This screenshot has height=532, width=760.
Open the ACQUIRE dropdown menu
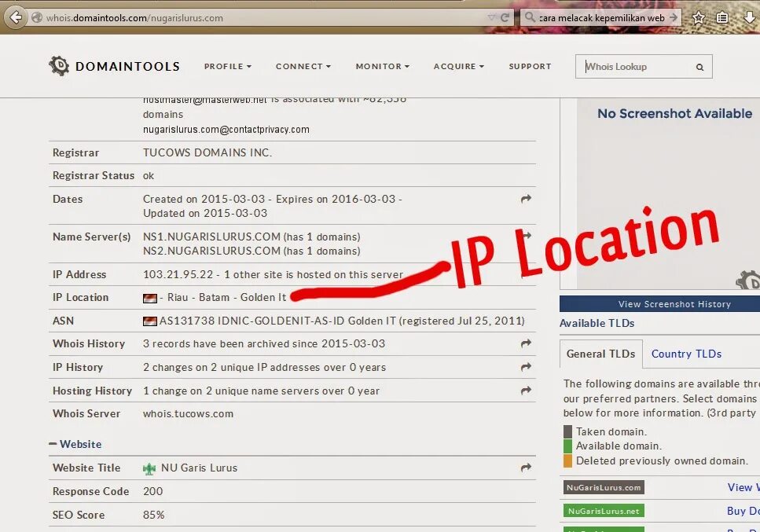click(458, 66)
